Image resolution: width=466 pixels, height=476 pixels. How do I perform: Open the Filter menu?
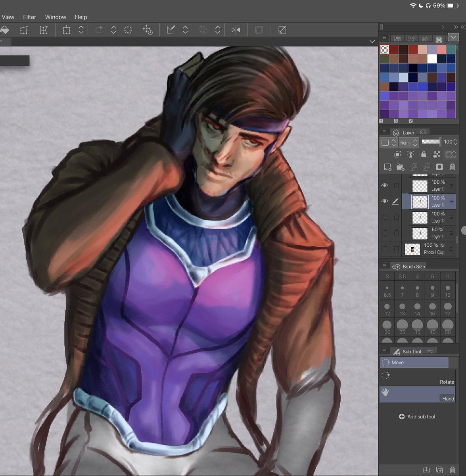click(x=29, y=17)
